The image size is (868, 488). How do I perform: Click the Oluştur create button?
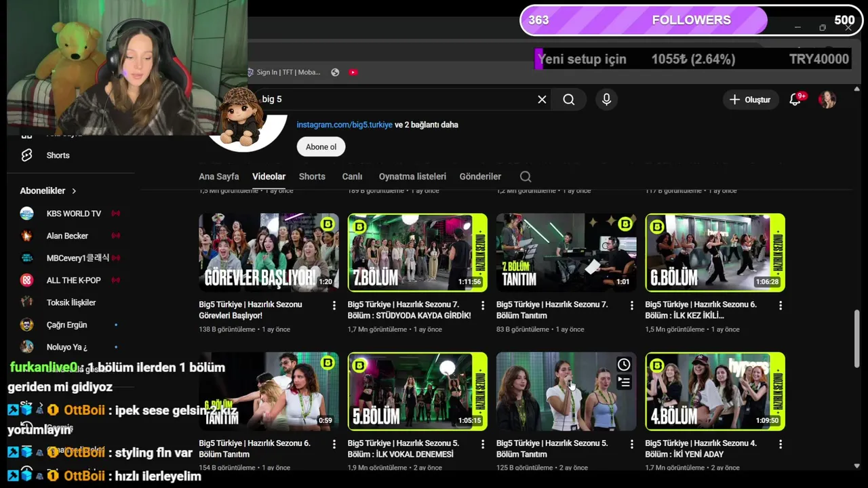click(750, 100)
